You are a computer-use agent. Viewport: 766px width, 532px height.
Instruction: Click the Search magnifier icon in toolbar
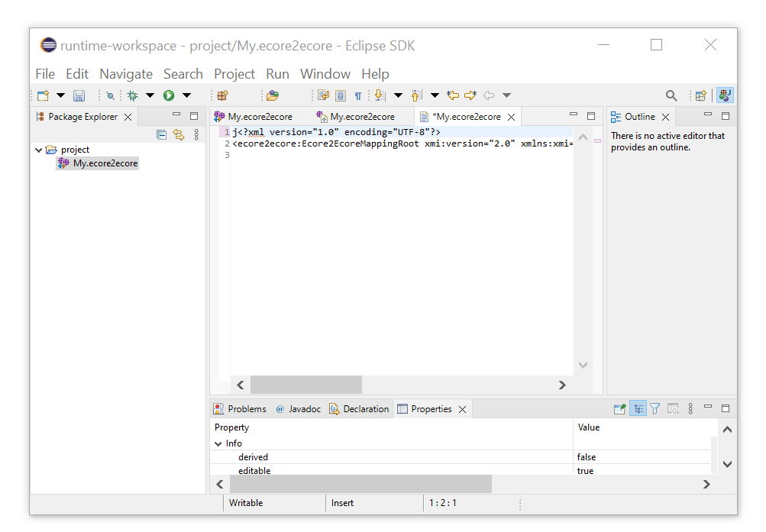coord(672,95)
